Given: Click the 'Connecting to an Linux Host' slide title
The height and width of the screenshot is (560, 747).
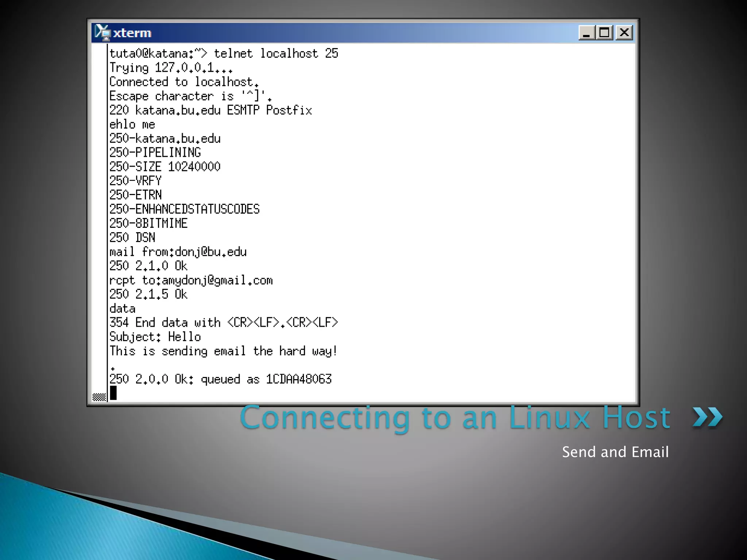Looking at the screenshot, I should coord(455,418).
